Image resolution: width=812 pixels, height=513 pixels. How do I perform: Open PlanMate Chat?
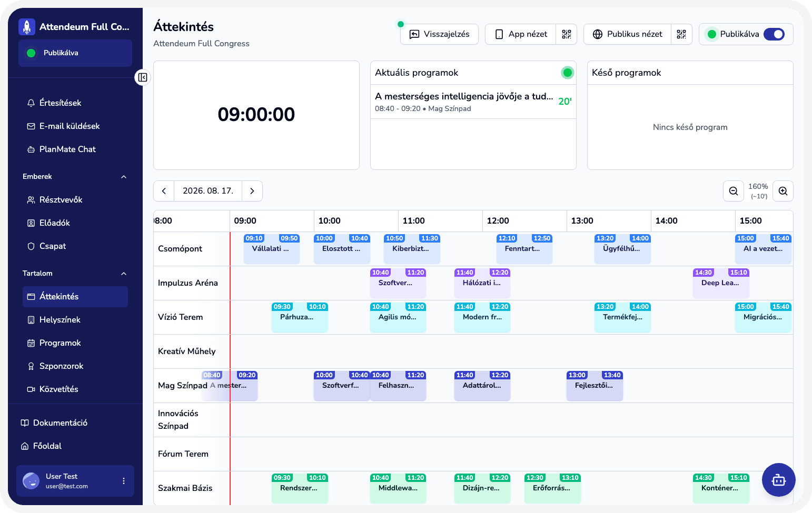pos(75,149)
